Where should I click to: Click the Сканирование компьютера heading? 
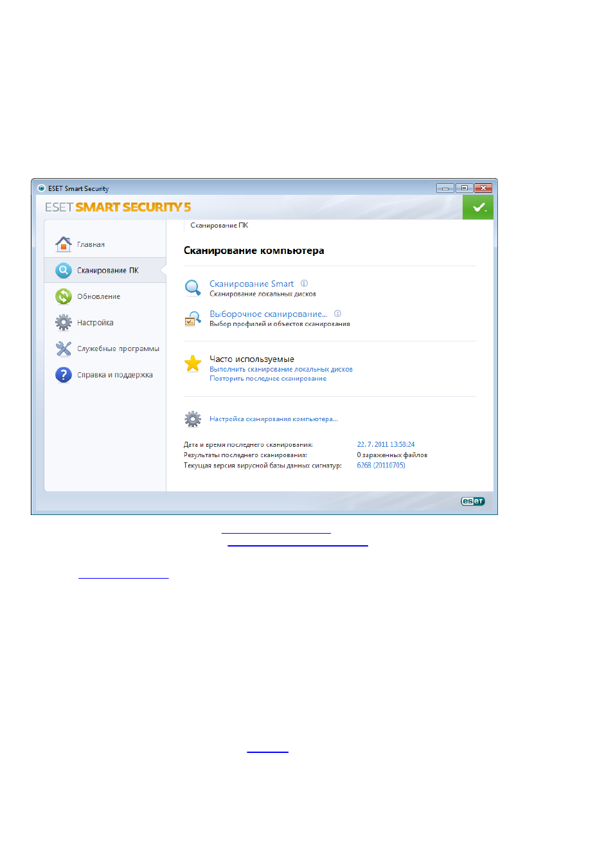pyautogui.click(x=254, y=251)
